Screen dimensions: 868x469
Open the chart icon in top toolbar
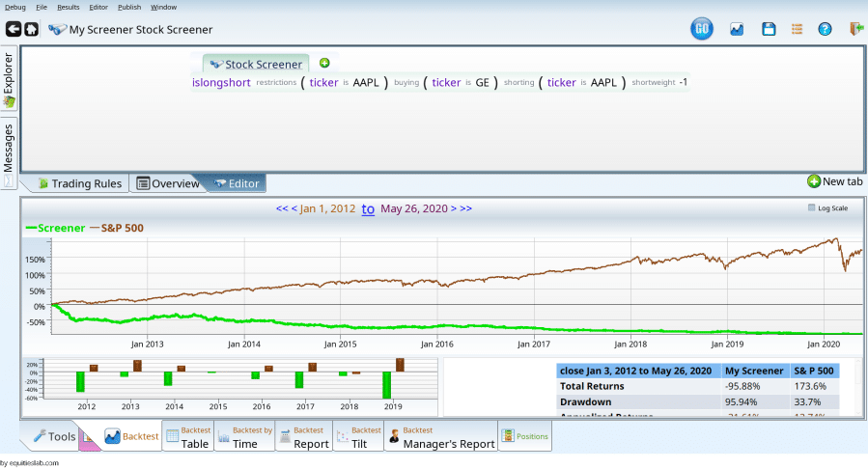point(737,29)
